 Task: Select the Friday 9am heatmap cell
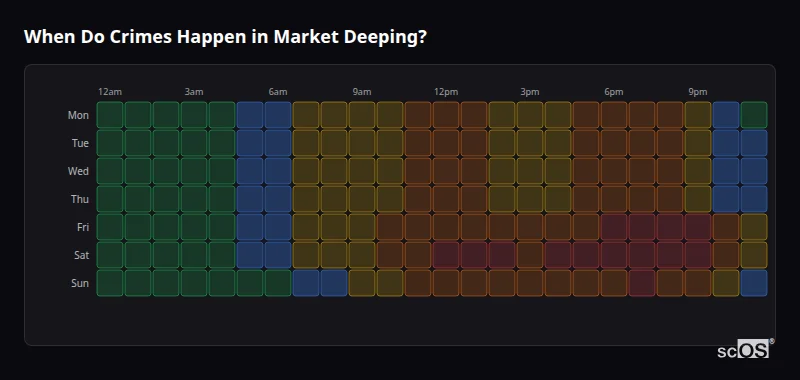[x=362, y=227]
